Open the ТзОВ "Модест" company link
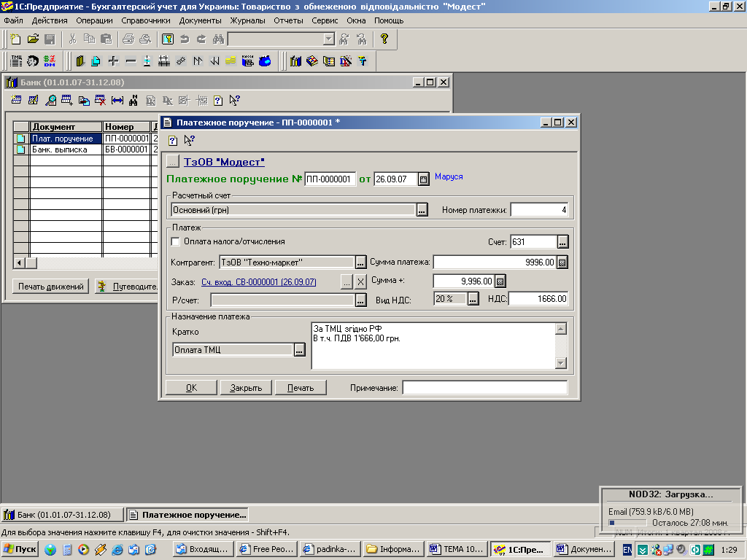 [x=224, y=162]
